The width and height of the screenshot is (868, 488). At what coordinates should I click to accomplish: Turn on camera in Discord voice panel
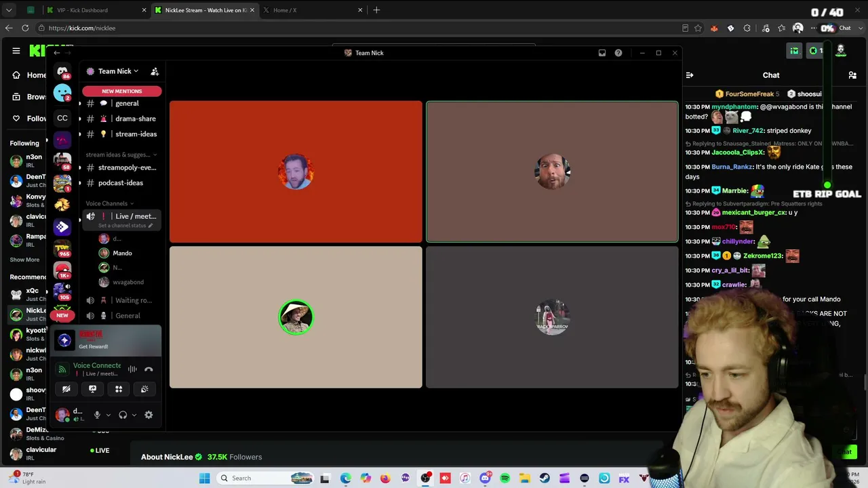tap(66, 389)
